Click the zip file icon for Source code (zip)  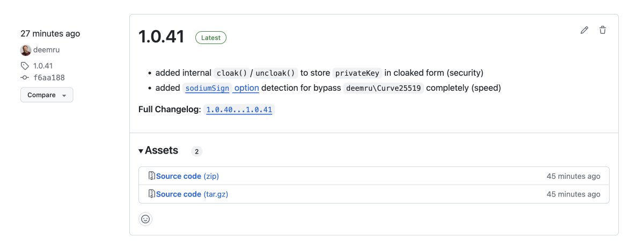click(x=152, y=176)
